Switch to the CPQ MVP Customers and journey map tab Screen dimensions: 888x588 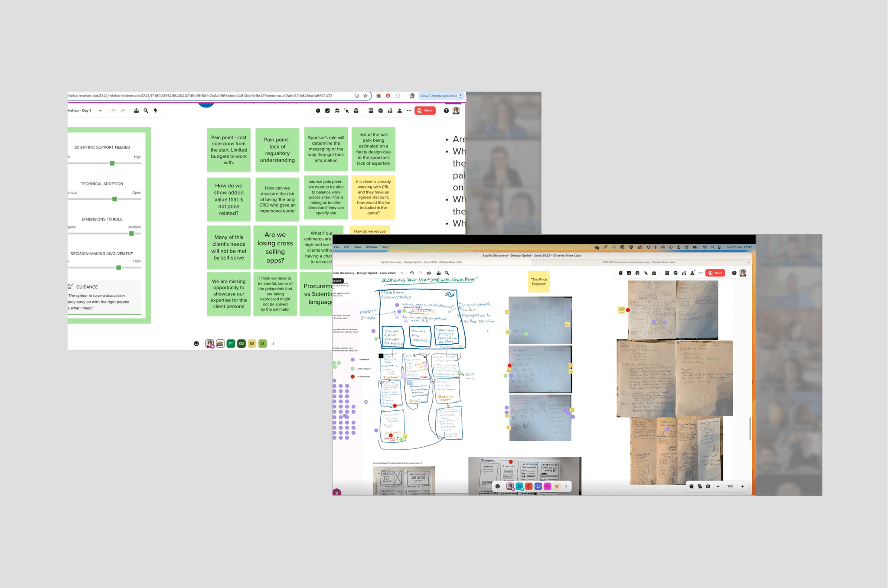click(638, 262)
